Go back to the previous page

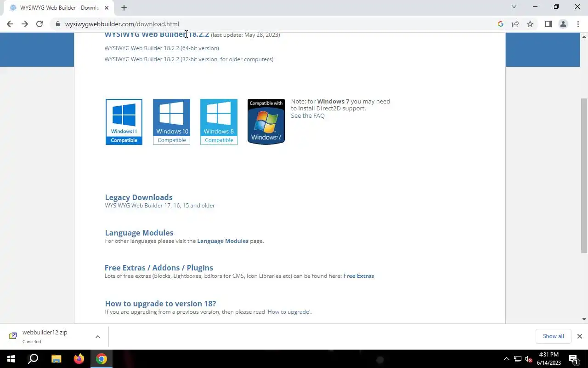point(10,24)
